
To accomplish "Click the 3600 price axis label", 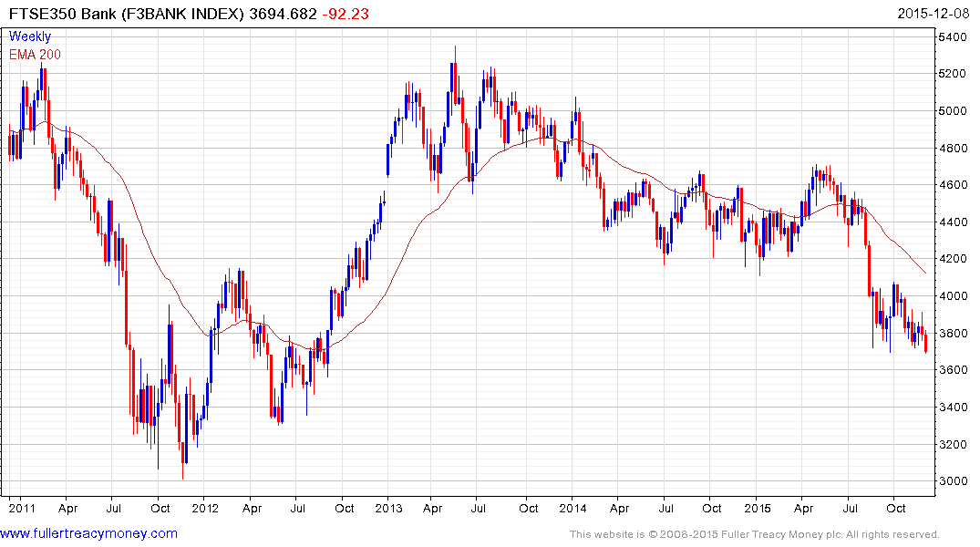I will pos(953,370).
